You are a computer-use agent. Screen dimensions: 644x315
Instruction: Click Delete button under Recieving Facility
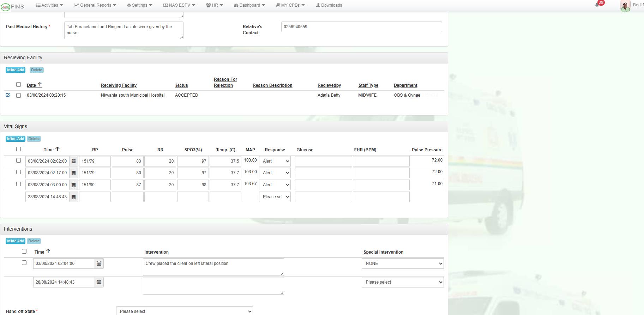37,70
